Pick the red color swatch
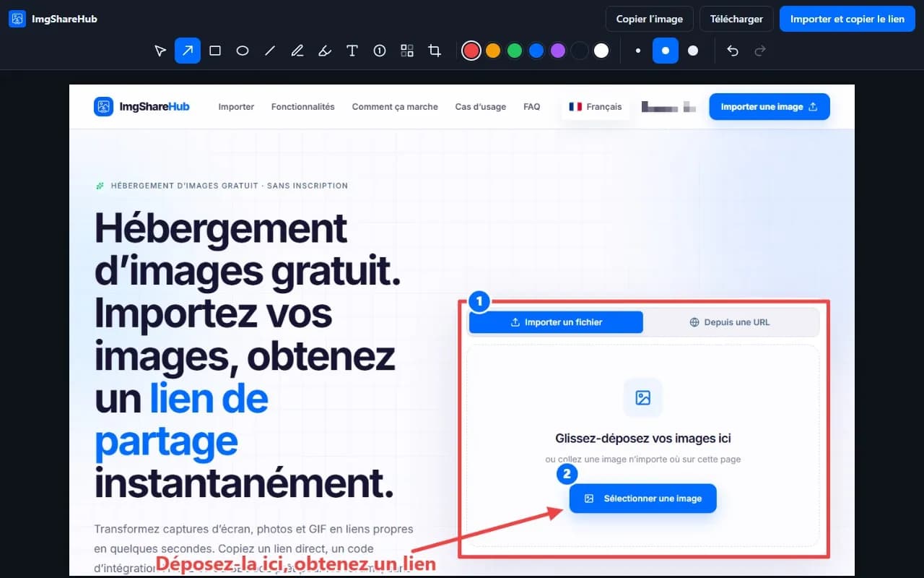 point(471,51)
